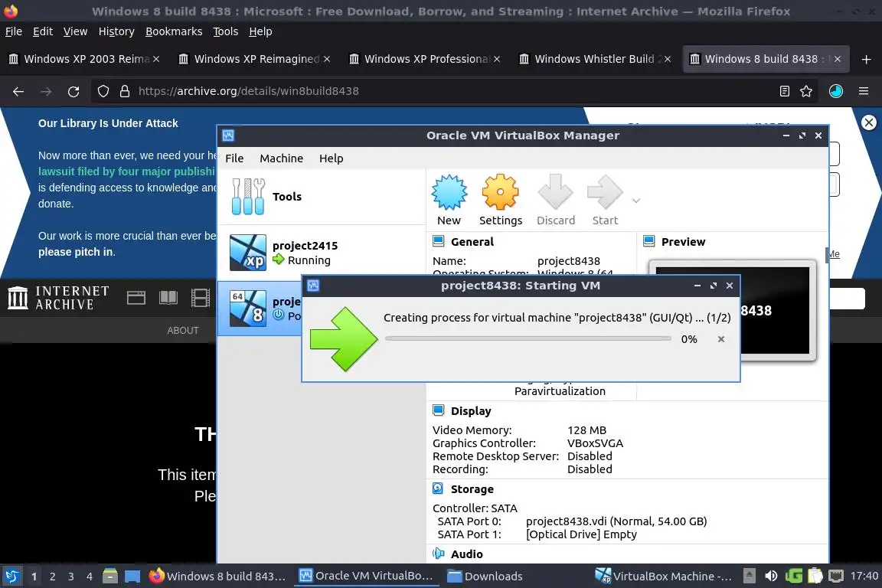Switch to workspace 3 in taskbar

71,577
